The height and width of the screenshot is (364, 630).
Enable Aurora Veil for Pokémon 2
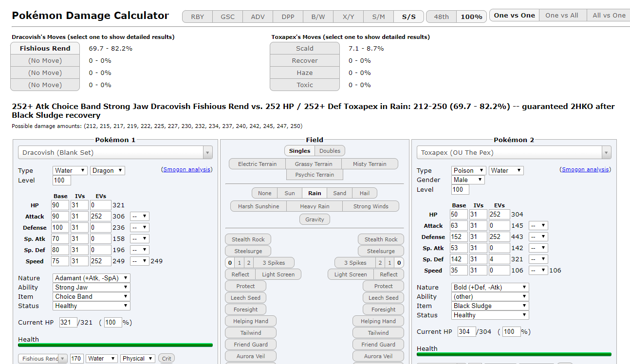pos(378,356)
